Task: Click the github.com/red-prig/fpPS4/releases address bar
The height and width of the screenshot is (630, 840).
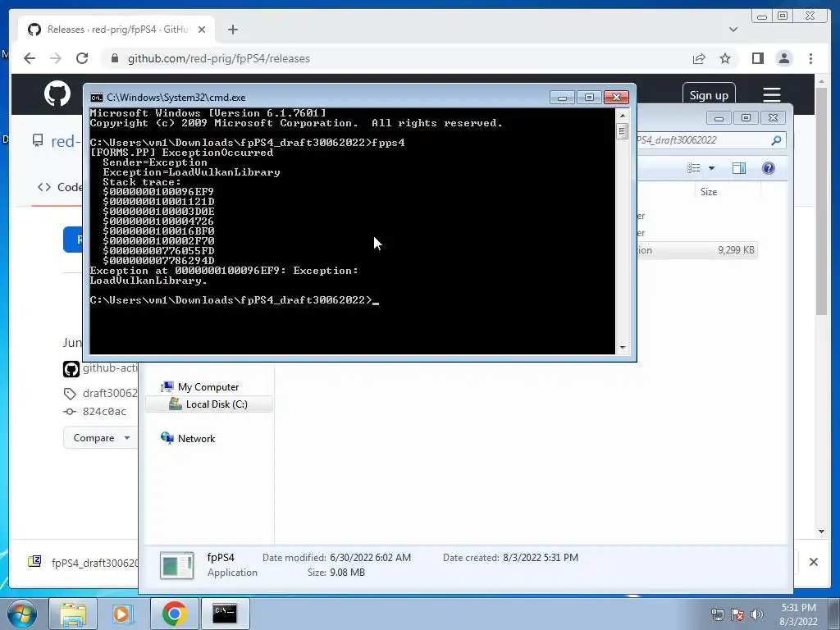Action: pyautogui.click(x=218, y=58)
